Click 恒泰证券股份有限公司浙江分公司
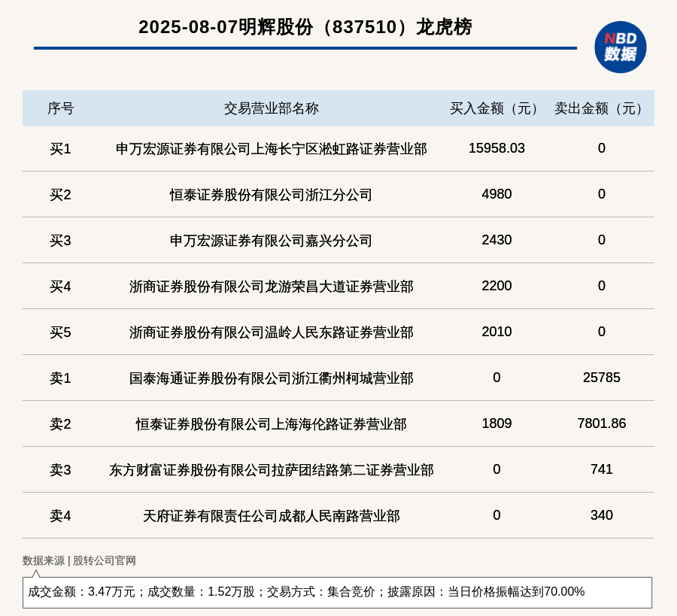 [x=271, y=195]
